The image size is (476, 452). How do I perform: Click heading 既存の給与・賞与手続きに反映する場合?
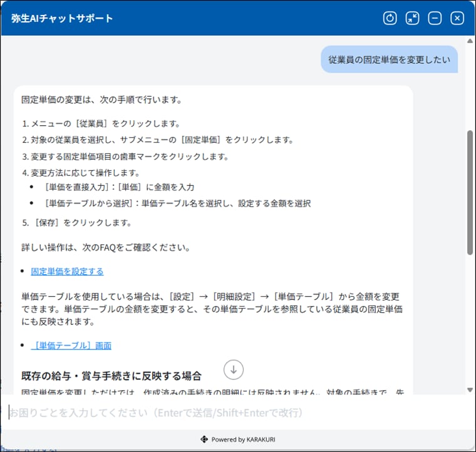111,376
